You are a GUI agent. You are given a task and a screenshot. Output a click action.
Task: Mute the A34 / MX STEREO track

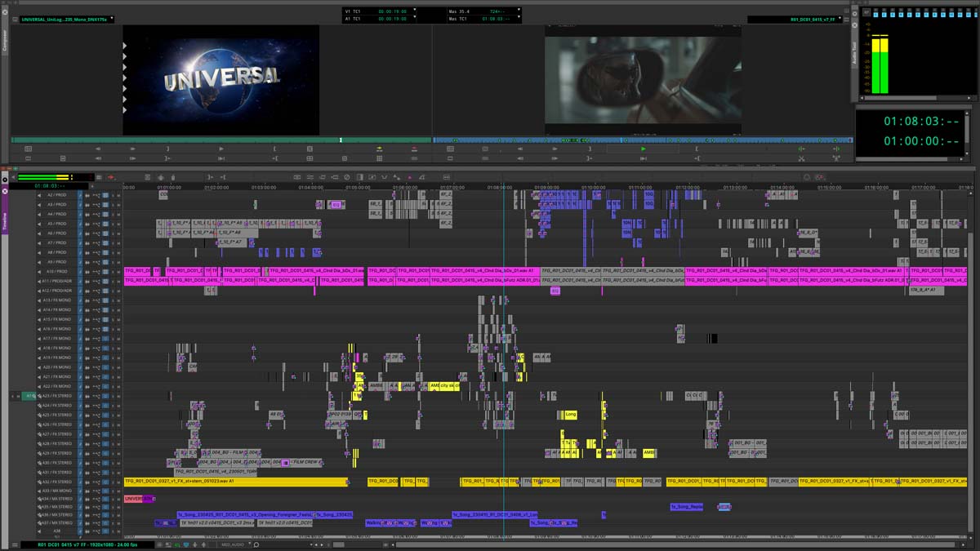click(118, 501)
